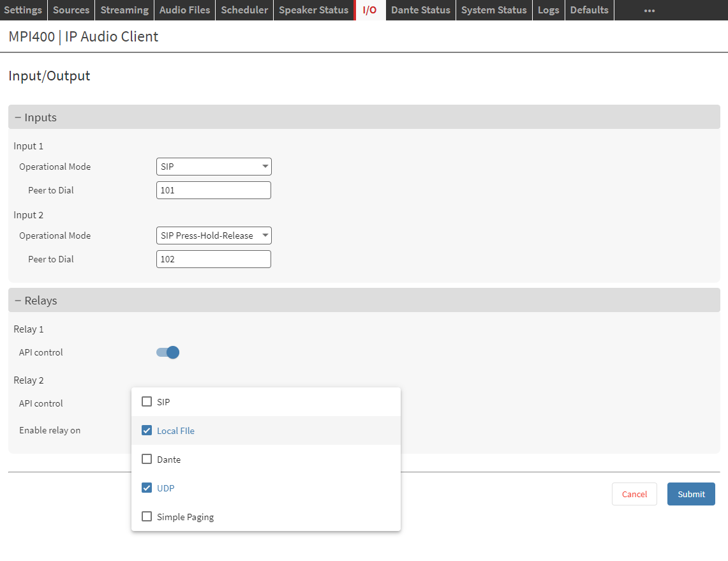This screenshot has height=561, width=728.
Task: Click the Submit button
Action: (691, 494)
